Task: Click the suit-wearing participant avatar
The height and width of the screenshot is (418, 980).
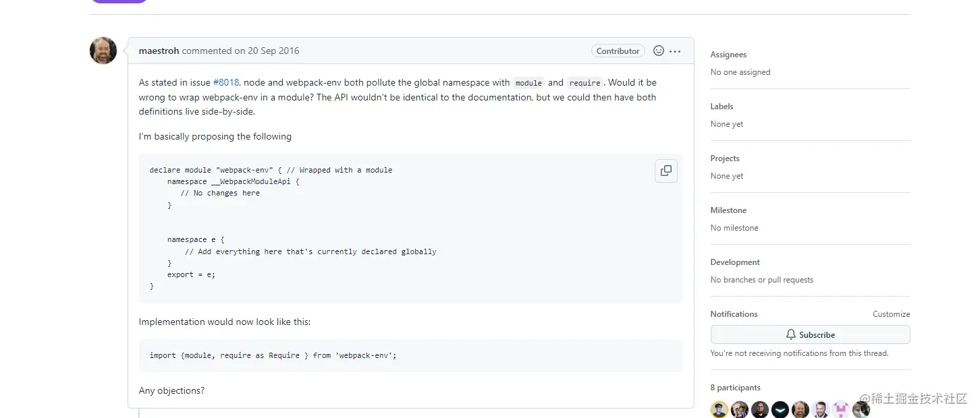Action: click(821, 409)
